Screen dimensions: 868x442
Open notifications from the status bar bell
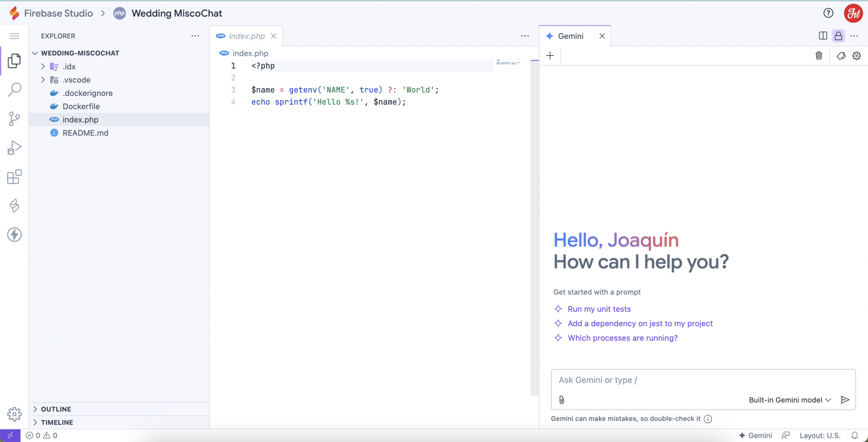point(855,435)
